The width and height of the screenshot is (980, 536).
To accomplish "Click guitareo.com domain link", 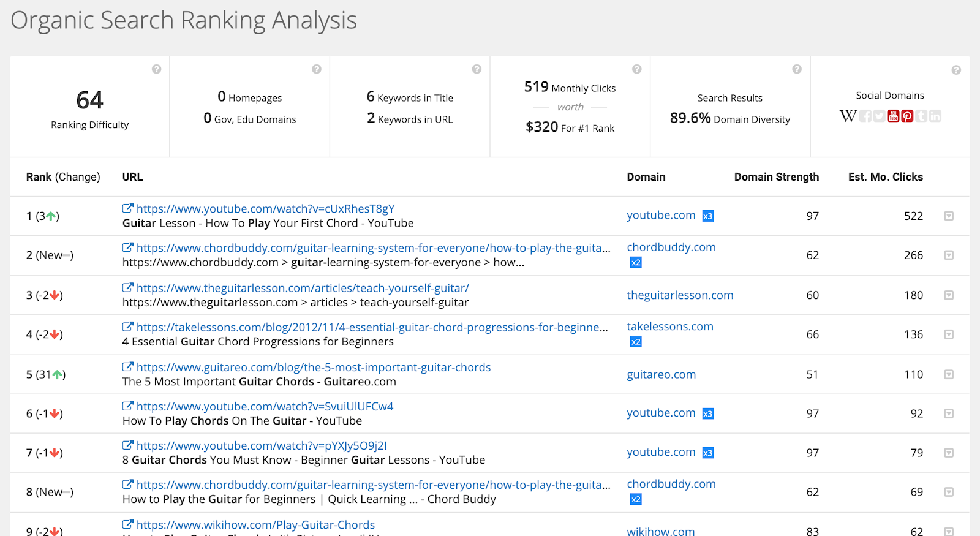I will point(661,374).
